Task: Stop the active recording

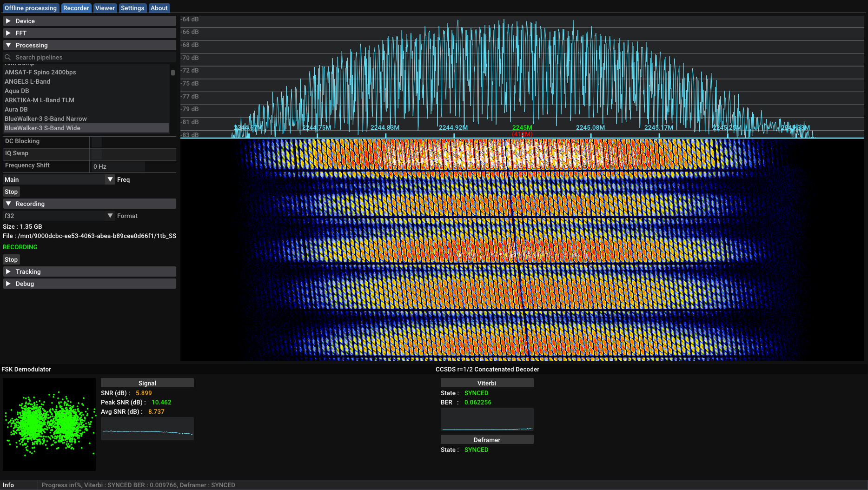Action: 11,259
